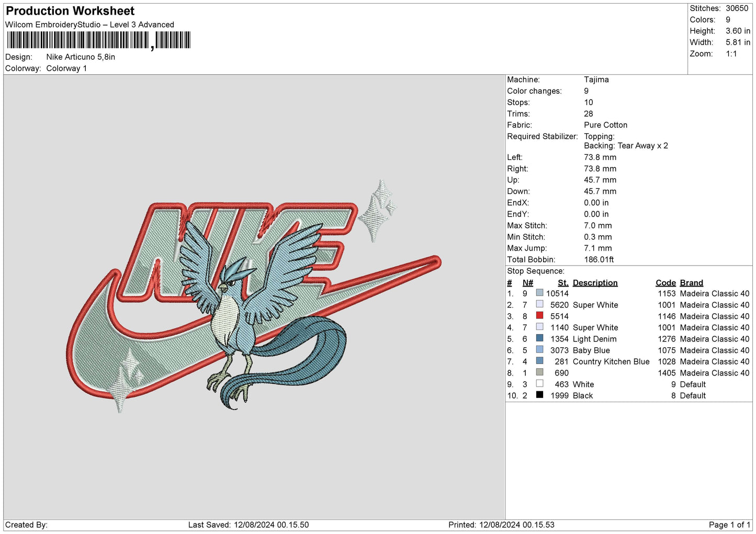Click the Trims value 28
This screenshot has width=756, height=534.
(589, 113)
